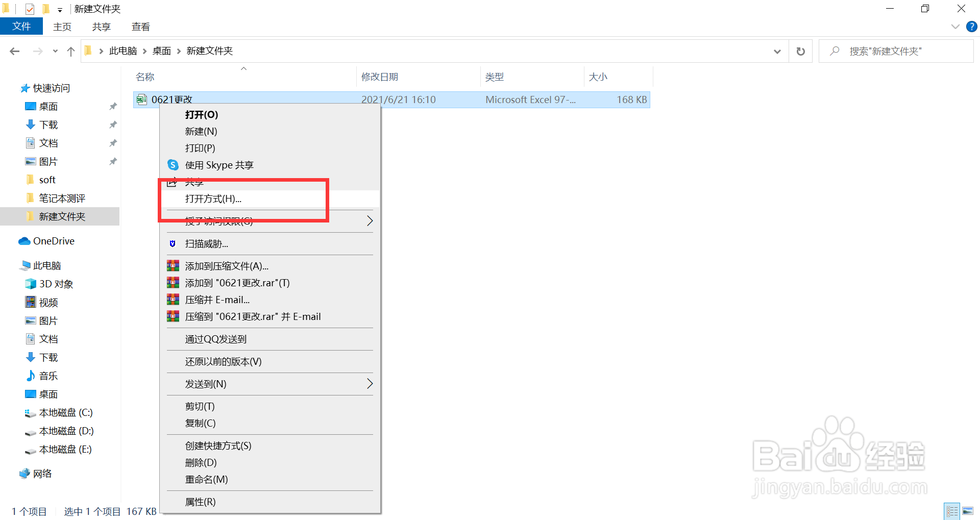
Task: Open 3D 对象 folder under 此电脑
Action: tap(56, 284)
